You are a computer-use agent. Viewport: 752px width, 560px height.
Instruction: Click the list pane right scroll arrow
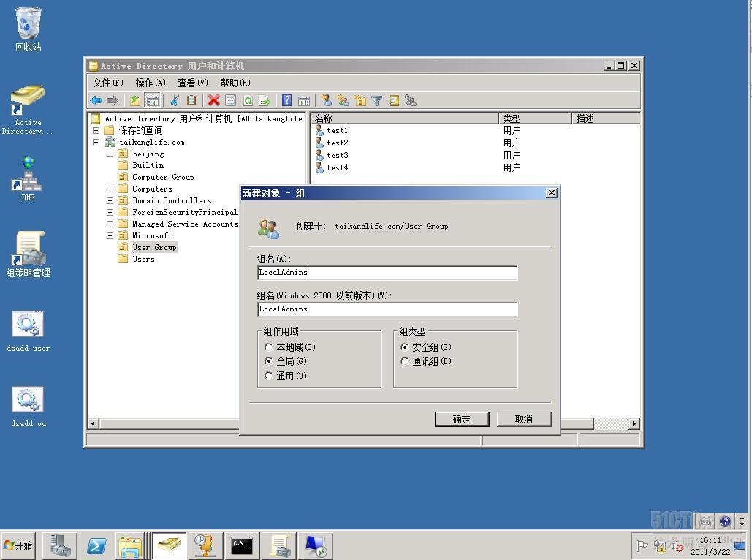[634, 424]
